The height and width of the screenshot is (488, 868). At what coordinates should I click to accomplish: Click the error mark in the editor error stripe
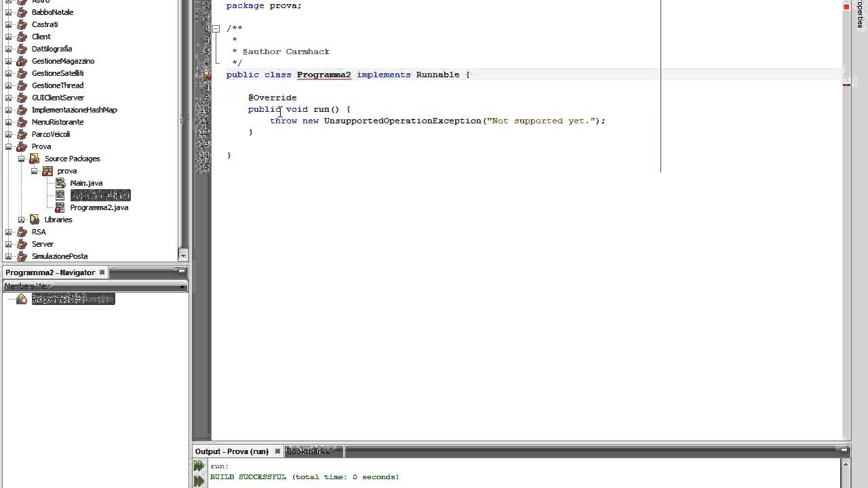pyautogui.click(x=846, y=84)
